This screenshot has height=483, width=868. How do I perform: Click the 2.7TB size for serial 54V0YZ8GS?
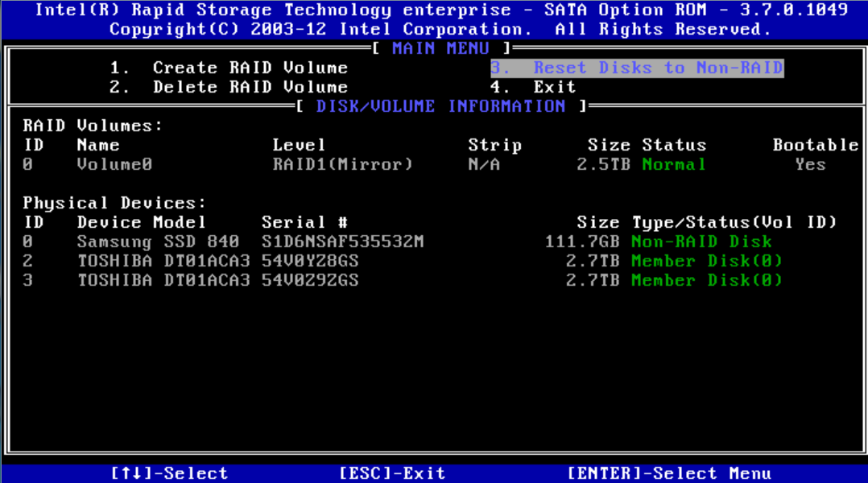pos(593,261)
